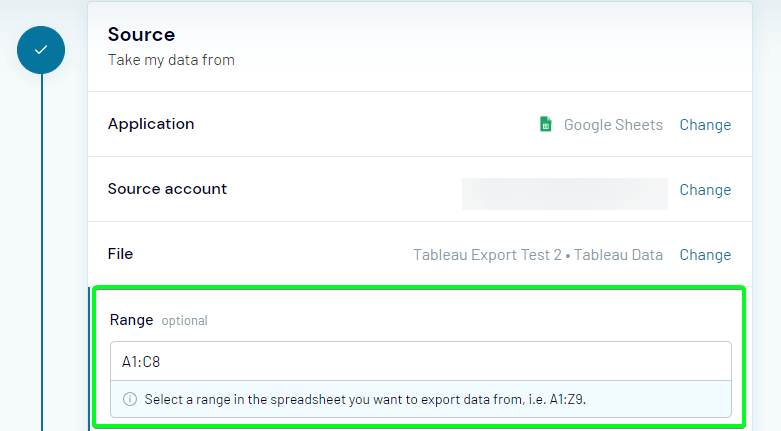This screenshot has height=431, width=781.
Task: Click the Google Sheets application name
Action: point(613,125)
